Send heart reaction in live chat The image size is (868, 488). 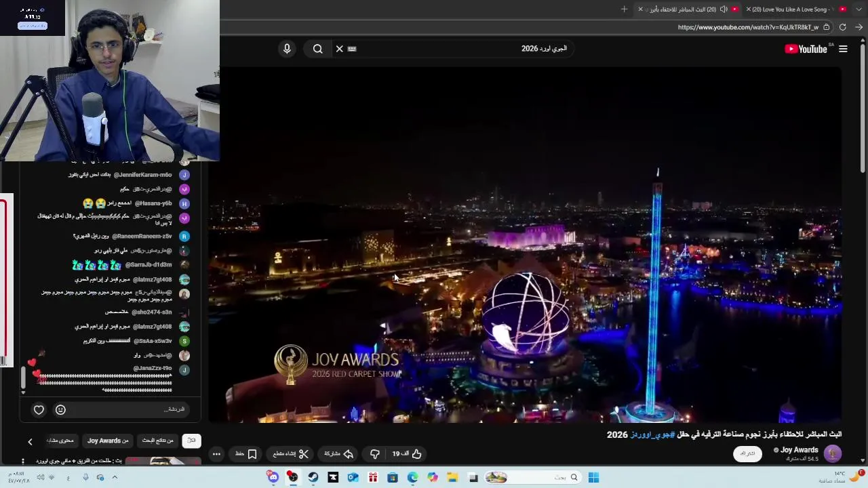pyautogui.click(x=39, y=409)
